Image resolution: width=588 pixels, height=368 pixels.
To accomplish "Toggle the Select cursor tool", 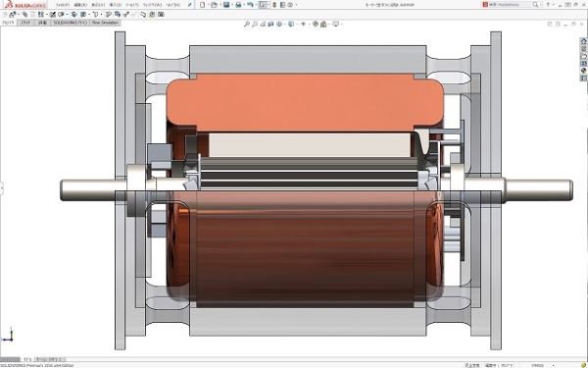I will point(263,5).
